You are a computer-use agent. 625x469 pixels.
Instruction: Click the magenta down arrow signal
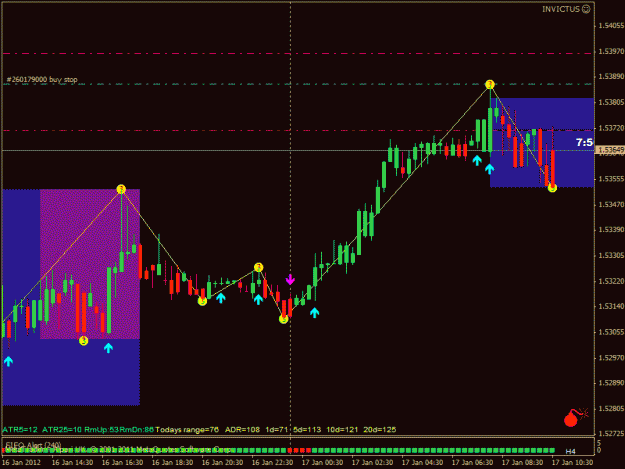point(290,279)
